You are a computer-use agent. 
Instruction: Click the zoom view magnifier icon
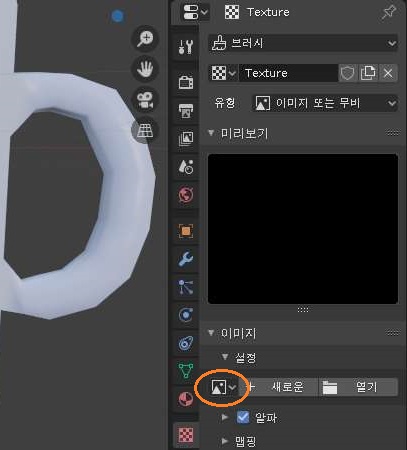(145, 39)
